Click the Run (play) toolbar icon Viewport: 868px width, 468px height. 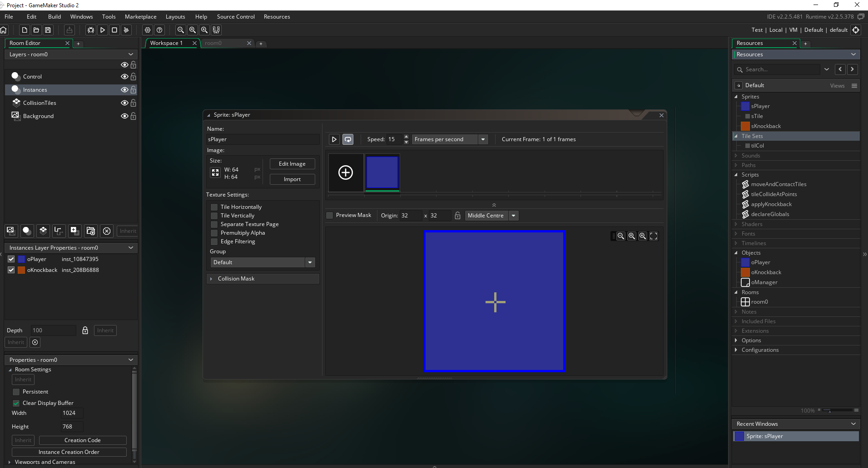[x=103, y=30]
